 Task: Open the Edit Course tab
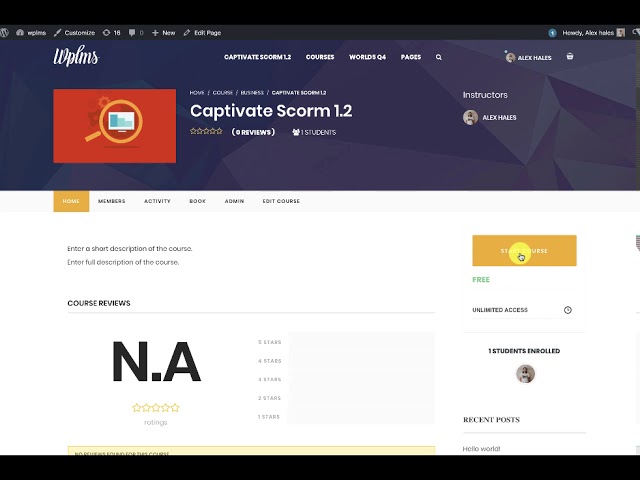[x=281, y=201]
